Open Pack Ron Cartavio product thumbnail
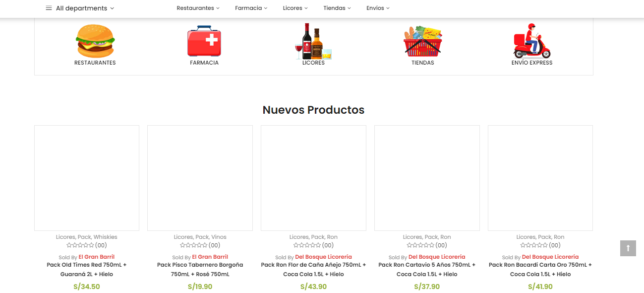 427,178
